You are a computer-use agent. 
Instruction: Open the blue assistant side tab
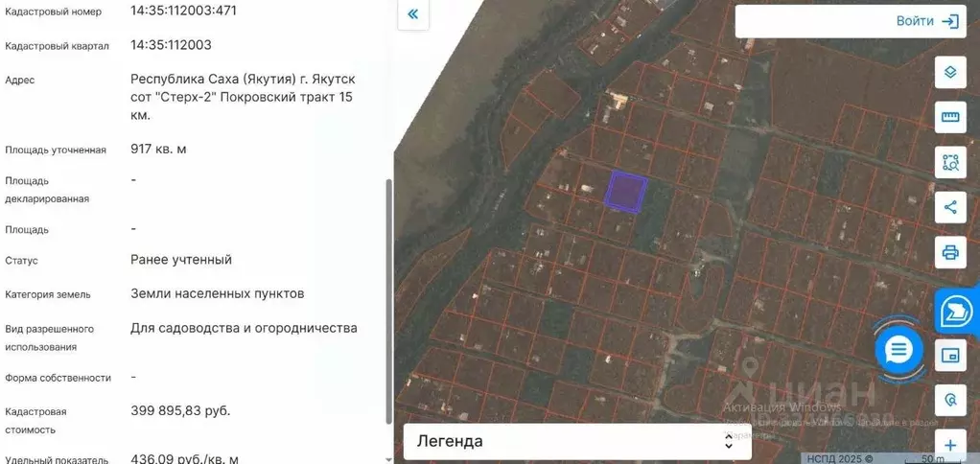959,310
